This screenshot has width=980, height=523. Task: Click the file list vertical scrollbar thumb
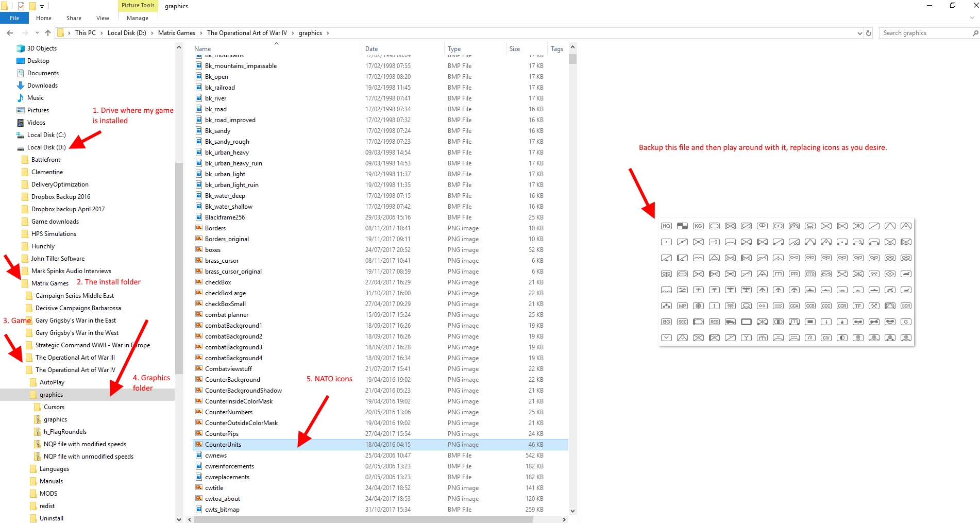pos(572,59)
